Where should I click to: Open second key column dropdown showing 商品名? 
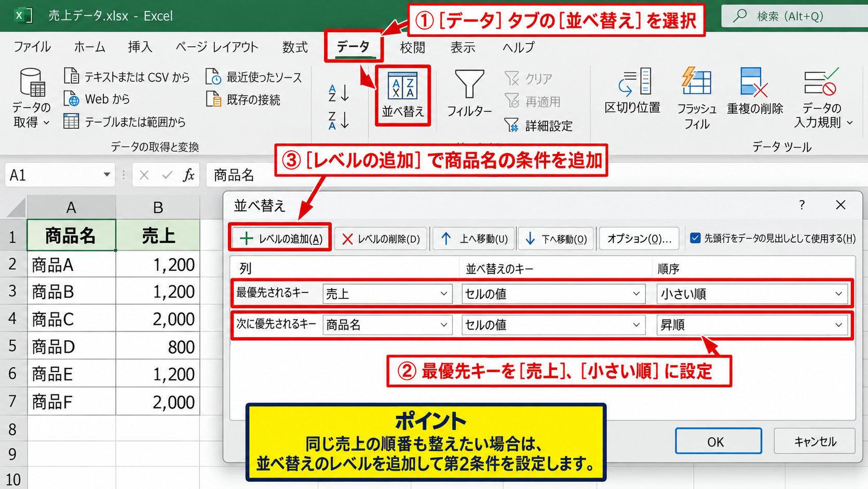(387, 325)
